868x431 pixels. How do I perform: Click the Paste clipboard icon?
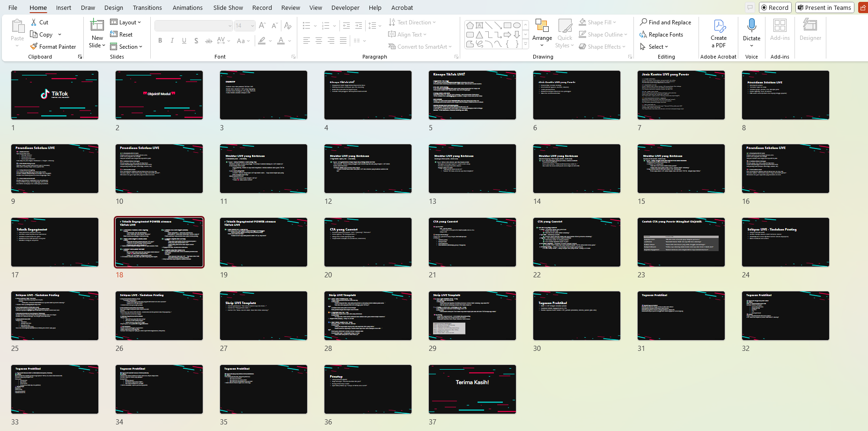(x=17, y=27)
